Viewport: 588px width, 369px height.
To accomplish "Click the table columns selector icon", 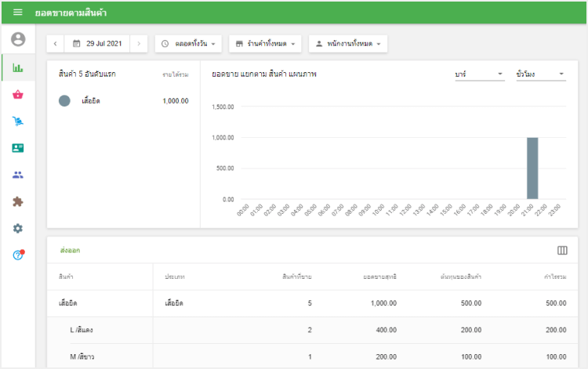I will point(562,250).
